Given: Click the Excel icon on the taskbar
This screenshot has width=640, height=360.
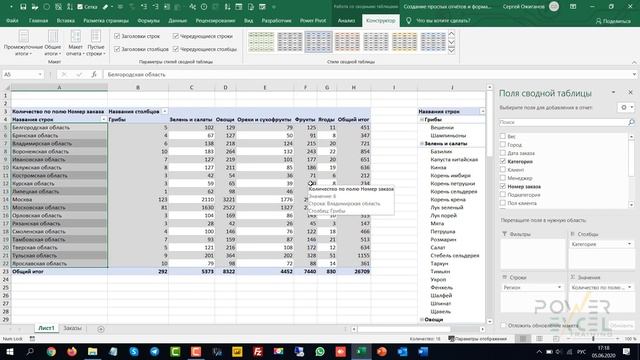Looking at the screenshot, I should tap(361, 351).
